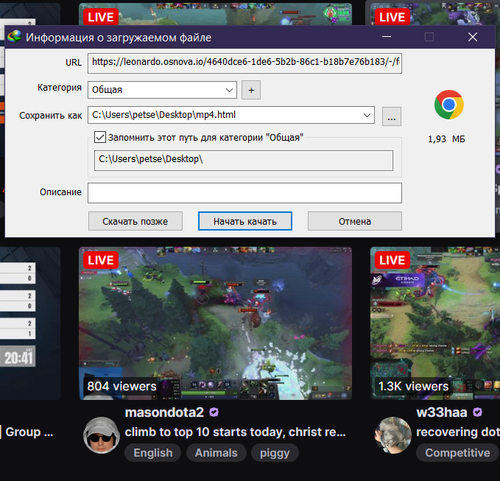Click Скачать позже button

tap(135, 221)
